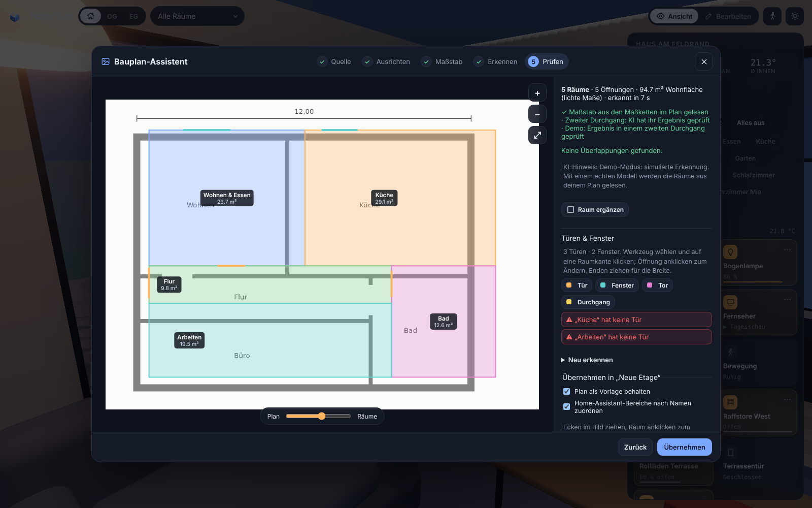812x508 pixels.
Task: Click the app logo cube icon
Action: point(15,18)
